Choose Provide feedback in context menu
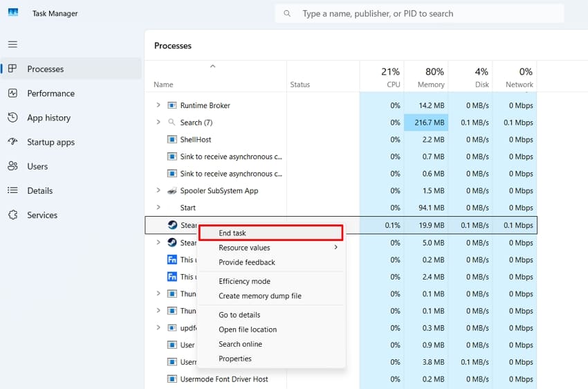The width and height of the screenshot is (588, 389). pyautogui.click(x=270, y=262)
